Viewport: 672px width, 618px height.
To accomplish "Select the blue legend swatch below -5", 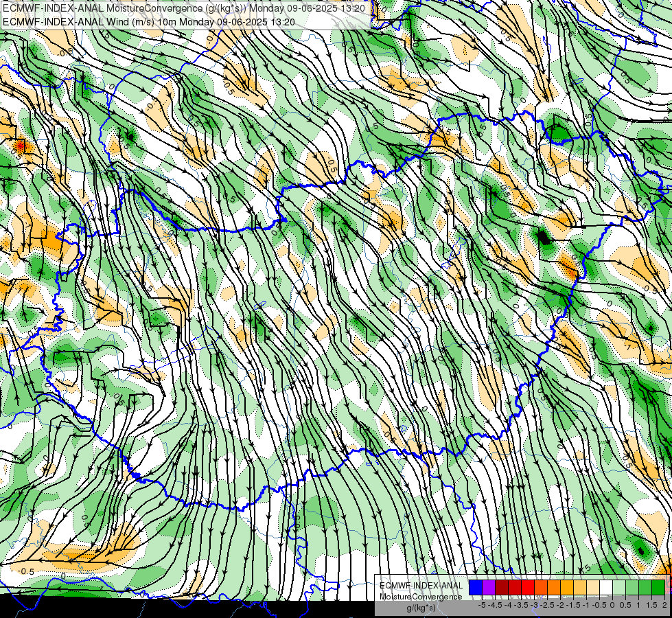I will (476, 588).
